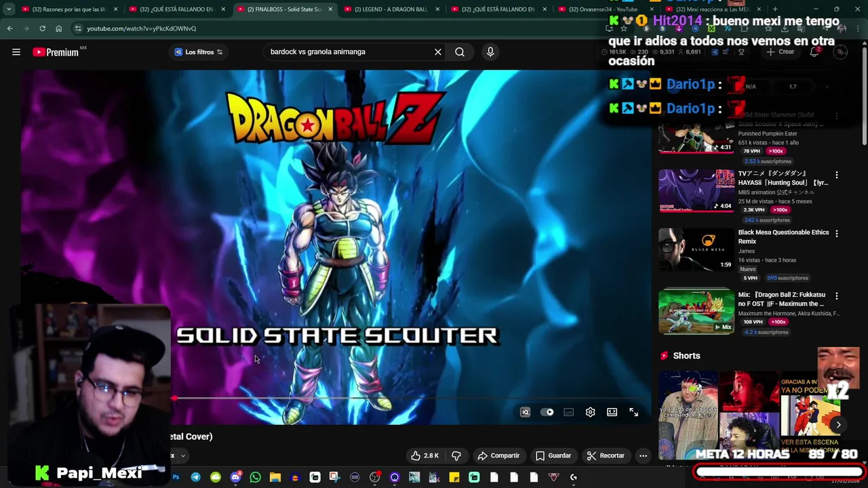Open the tab search dropdown arrow
Screen dimensions: 868x488
(9, 9)
